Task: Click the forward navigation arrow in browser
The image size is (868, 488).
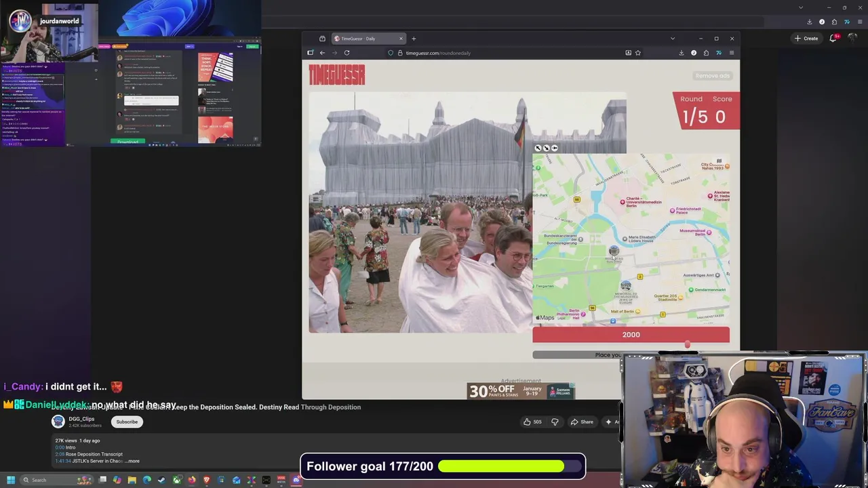Action: pos(334,53)
